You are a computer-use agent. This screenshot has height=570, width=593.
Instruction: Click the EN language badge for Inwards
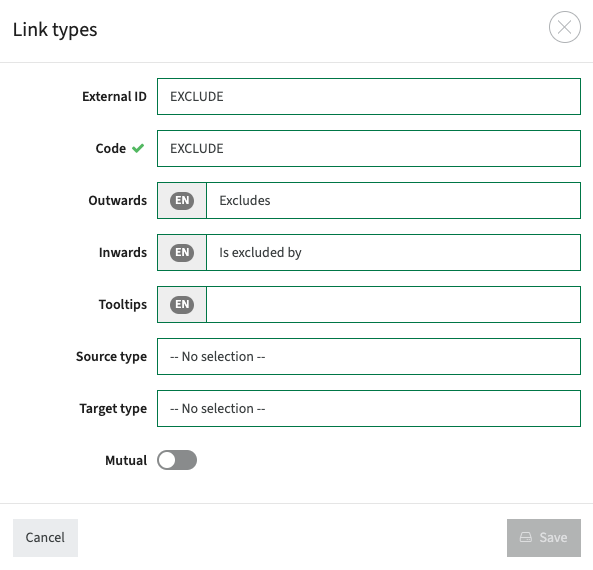[182, 252]
